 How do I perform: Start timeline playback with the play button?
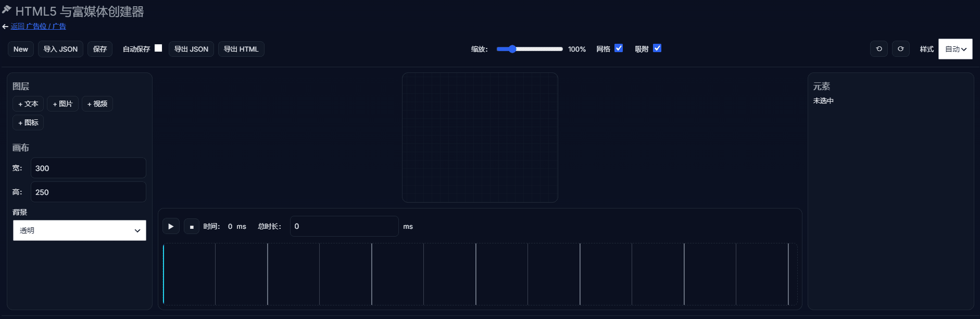coord(171,226)
